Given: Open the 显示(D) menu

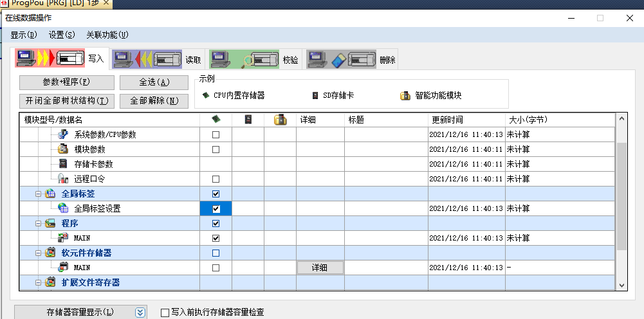Looking at the screenshot, I should tap(24, 35).
